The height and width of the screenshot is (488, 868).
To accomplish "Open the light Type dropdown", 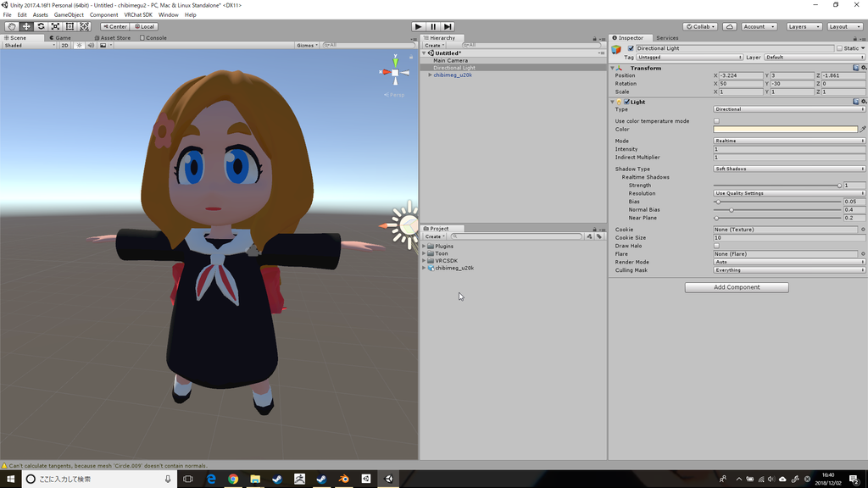I will (789, 109).
